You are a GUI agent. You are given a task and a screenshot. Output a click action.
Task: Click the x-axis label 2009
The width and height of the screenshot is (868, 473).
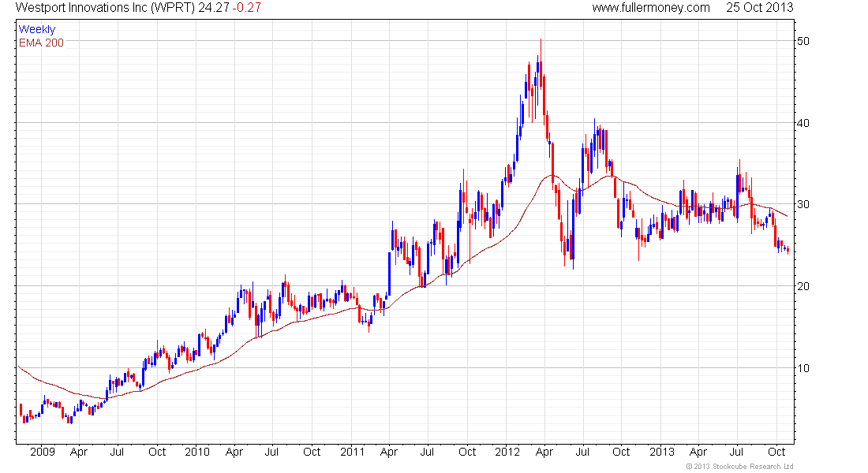[x=43, y=452]
